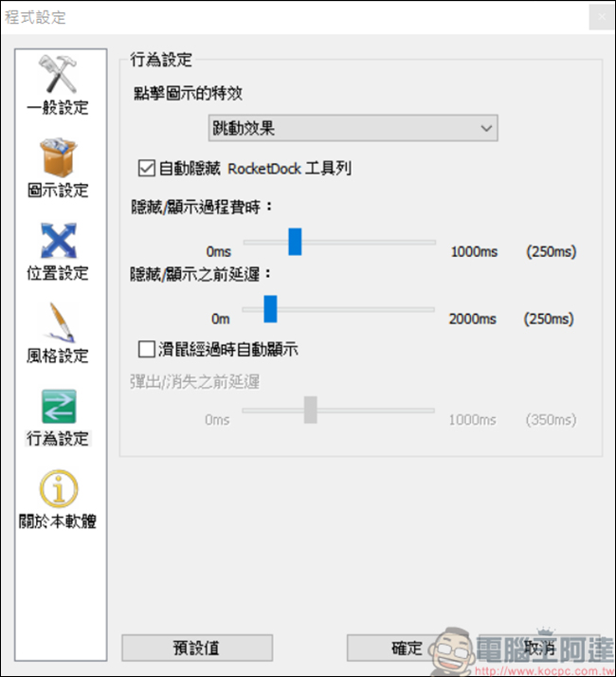Click the 位置設定 label

coord(58,273)
